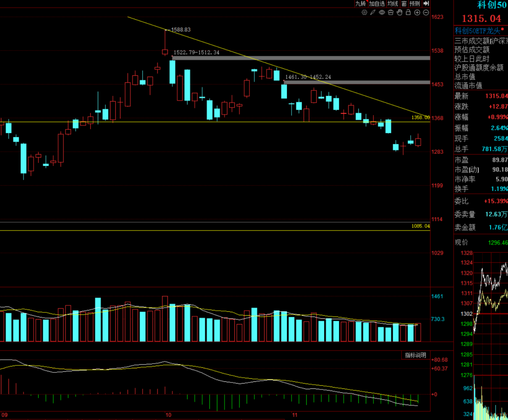This screenshot has height=420, width=508.
Task: Toggle 均线 moving averages display
Action: pyautogui.click(x=393, y=3)
